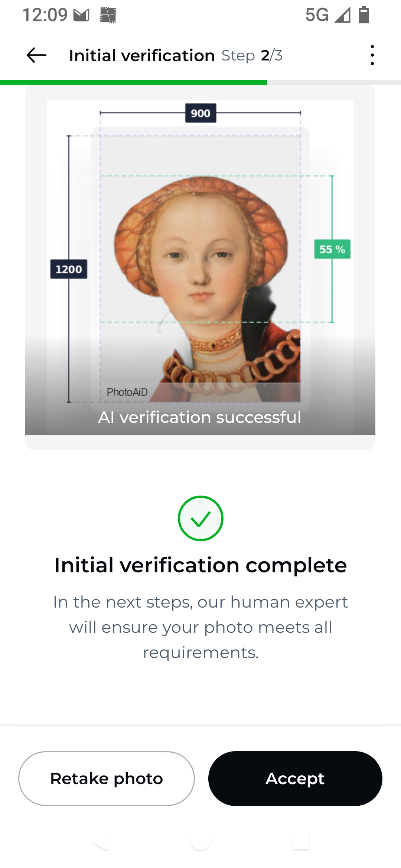Open the three-dot overflow menu
The width and height of the screenshot is (401, 868).
[x=372, y=56]
